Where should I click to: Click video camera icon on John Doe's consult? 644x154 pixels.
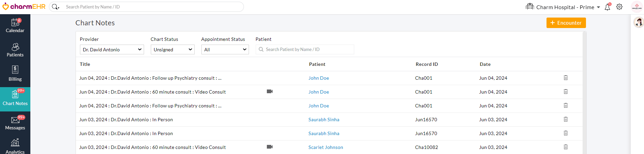point(270,92)
